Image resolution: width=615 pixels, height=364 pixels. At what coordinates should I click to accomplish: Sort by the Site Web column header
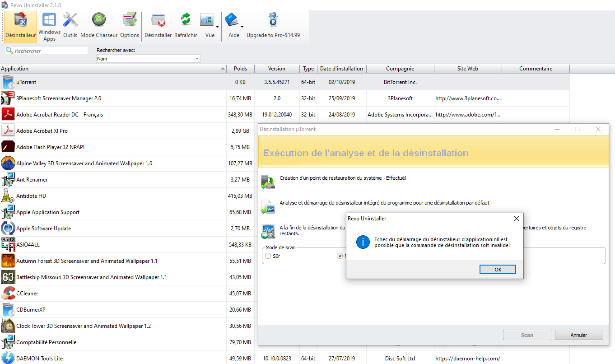tap(468, 69)
